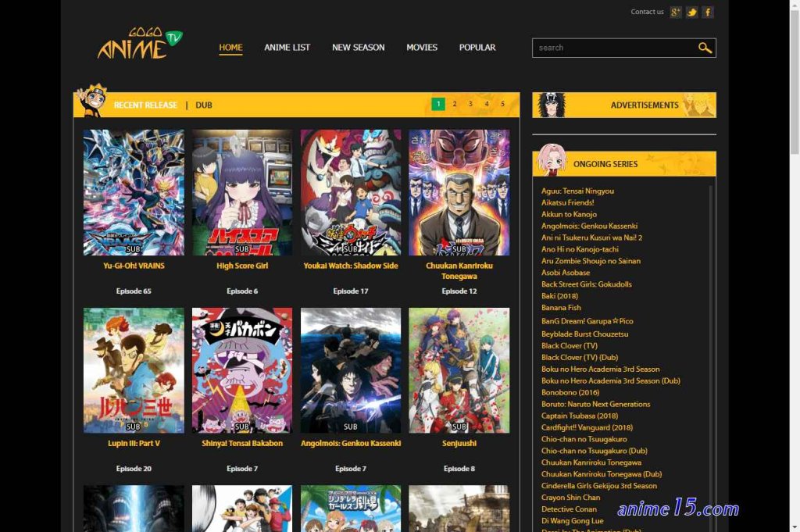Open the High Score Girl thumbnail

click(242, 192)
